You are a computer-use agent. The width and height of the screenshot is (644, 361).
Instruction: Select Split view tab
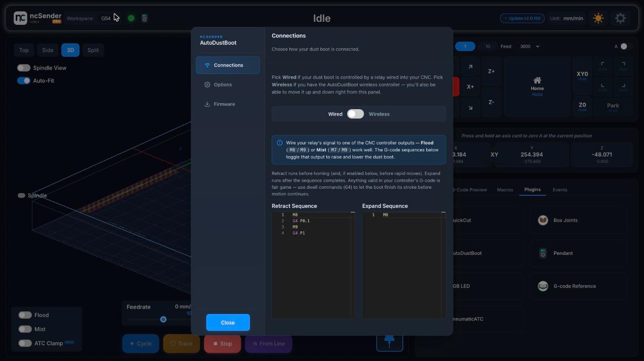93,50
